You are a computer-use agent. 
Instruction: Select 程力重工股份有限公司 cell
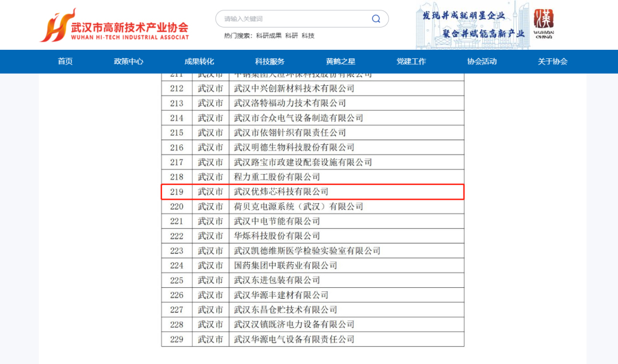(346, 177)
